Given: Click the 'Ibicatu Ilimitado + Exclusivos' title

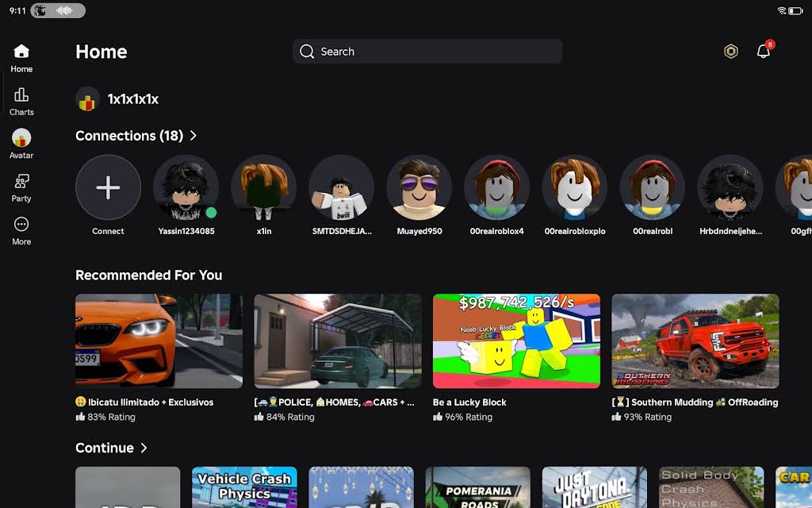Looking at the screenshot, I should pyautogui.click(x=144, y=402).
